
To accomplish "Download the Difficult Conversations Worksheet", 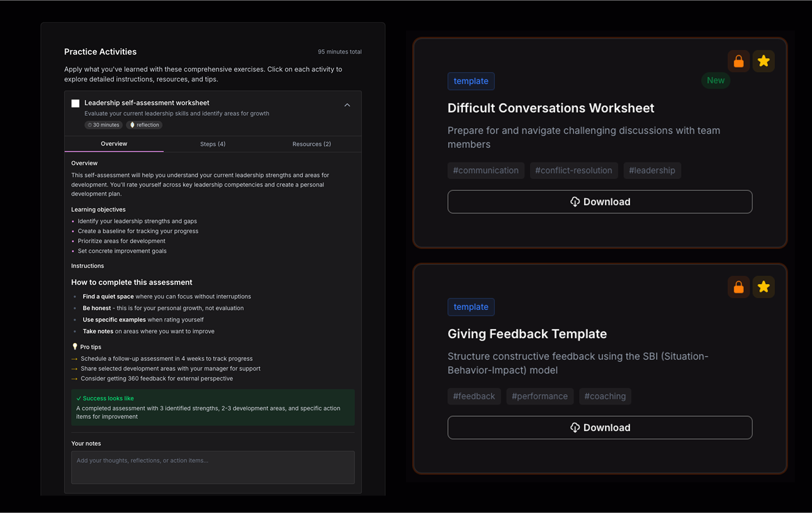I will pos(599,202).
